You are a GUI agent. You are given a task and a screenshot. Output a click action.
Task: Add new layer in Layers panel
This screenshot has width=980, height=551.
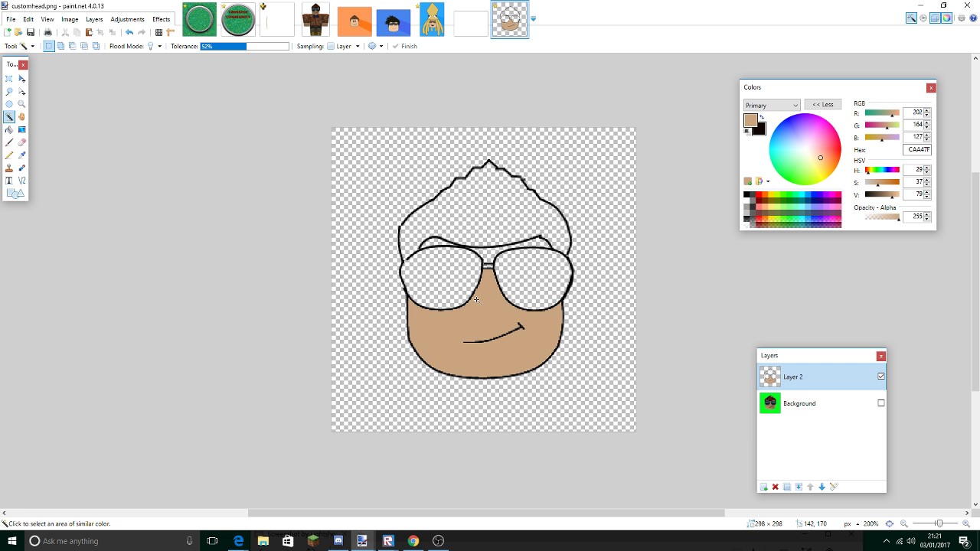(763, 487)
